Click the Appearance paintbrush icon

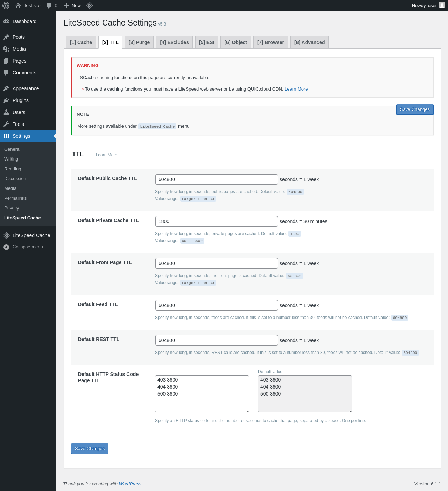point(6,88)
